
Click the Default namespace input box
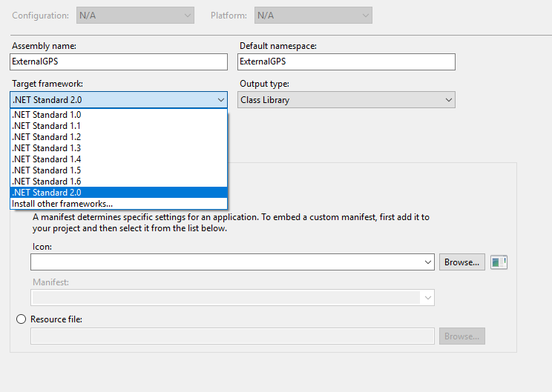[x=346, y=62]
